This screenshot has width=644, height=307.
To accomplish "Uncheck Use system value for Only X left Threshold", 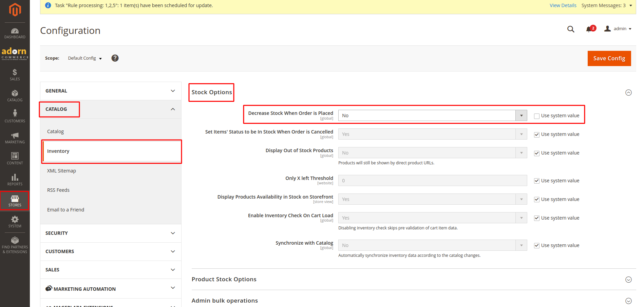I will click(537, 181).
